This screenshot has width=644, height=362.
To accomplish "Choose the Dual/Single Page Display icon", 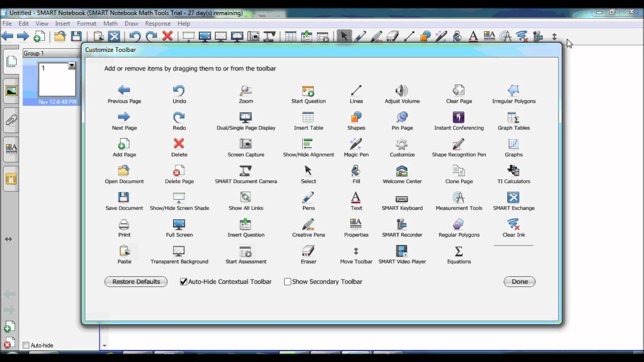I will (246, 117).
